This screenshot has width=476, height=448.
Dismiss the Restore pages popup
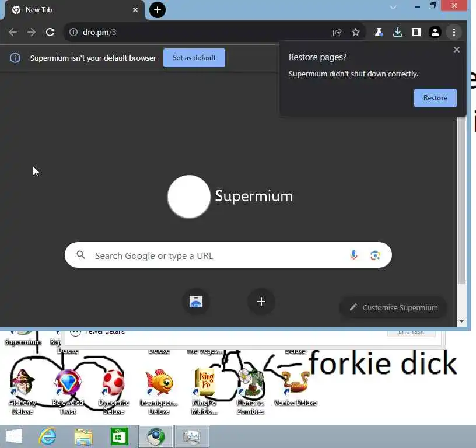tap(456, 50)
